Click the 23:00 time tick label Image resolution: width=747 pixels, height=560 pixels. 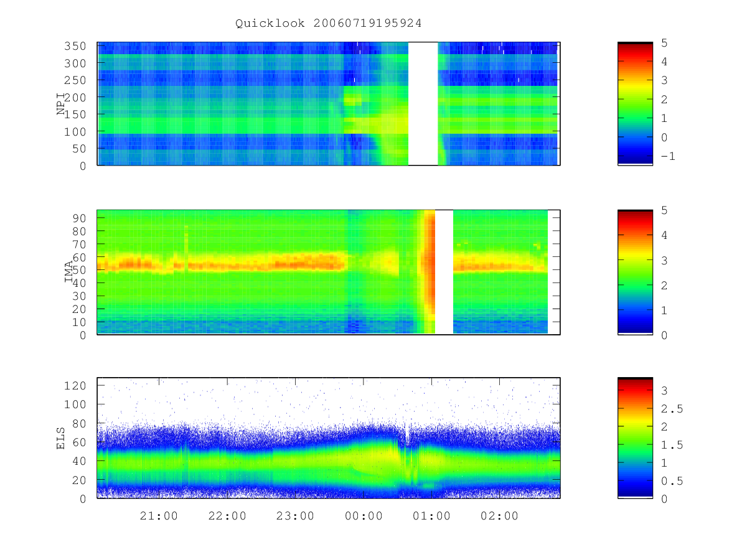pos(296,516)
